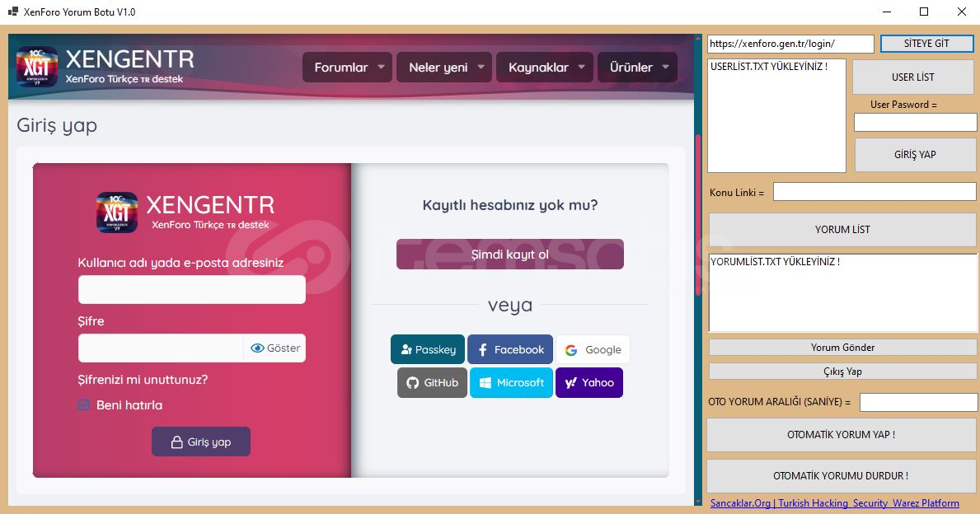The height and width of the screenshot is (514, 980).
Task: Focus the Şifre password field
Action: [x=161, y=348]
